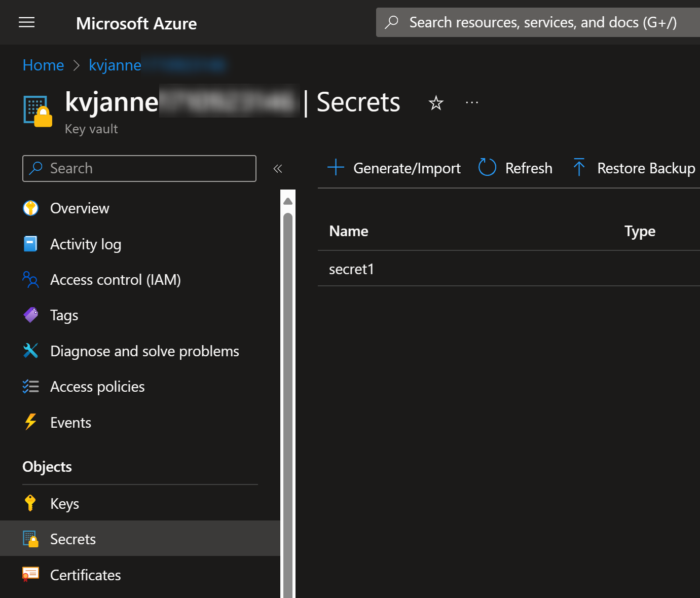Click the Home breadcrumb link
Screen dimensions: 700x598
click(43, 65)
